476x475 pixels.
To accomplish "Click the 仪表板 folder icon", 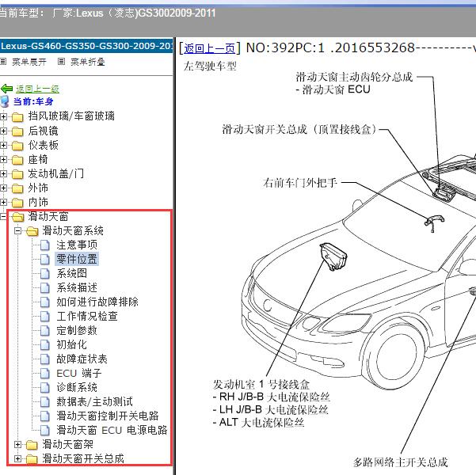I will 17,146.
